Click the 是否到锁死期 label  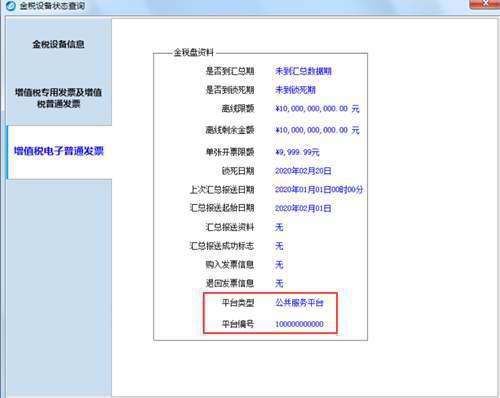click(230, 90)
